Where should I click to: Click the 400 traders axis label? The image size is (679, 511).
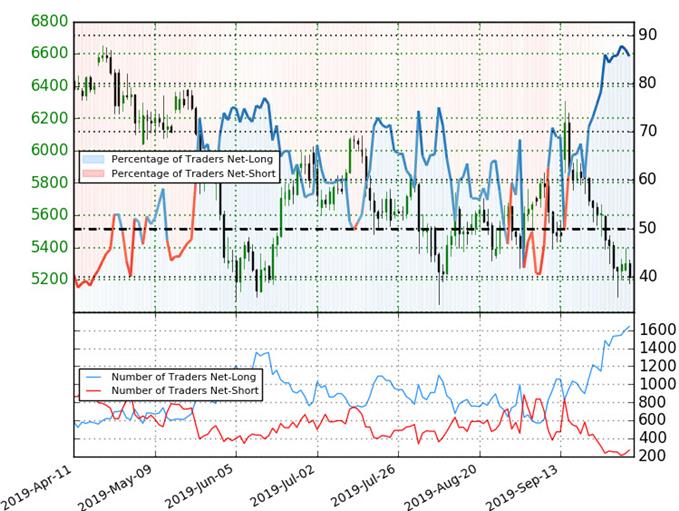point(652,438)
